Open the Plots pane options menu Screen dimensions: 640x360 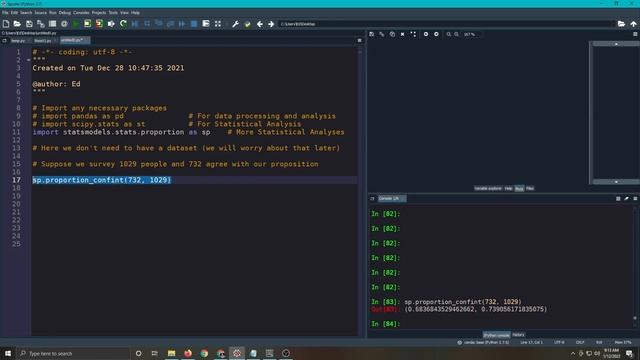635,34
